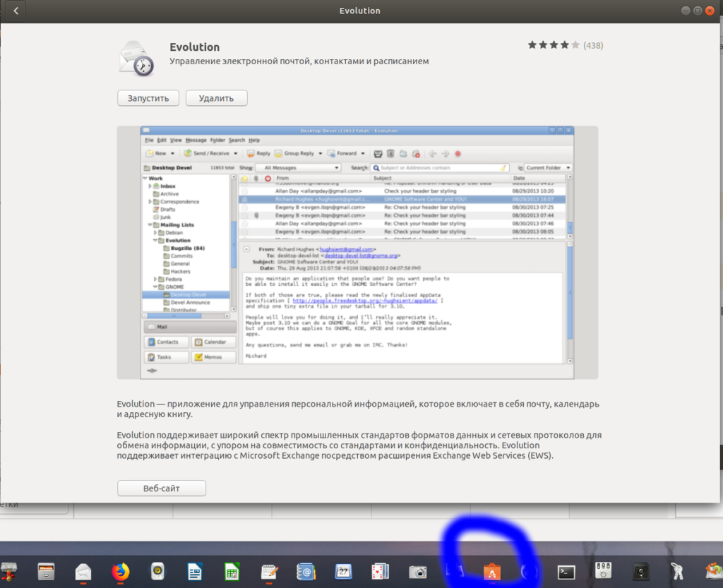Screen dimensions: 723x588
Task: Enlarge the Evolution screenshot preview
Action: (x=357, y=253)
